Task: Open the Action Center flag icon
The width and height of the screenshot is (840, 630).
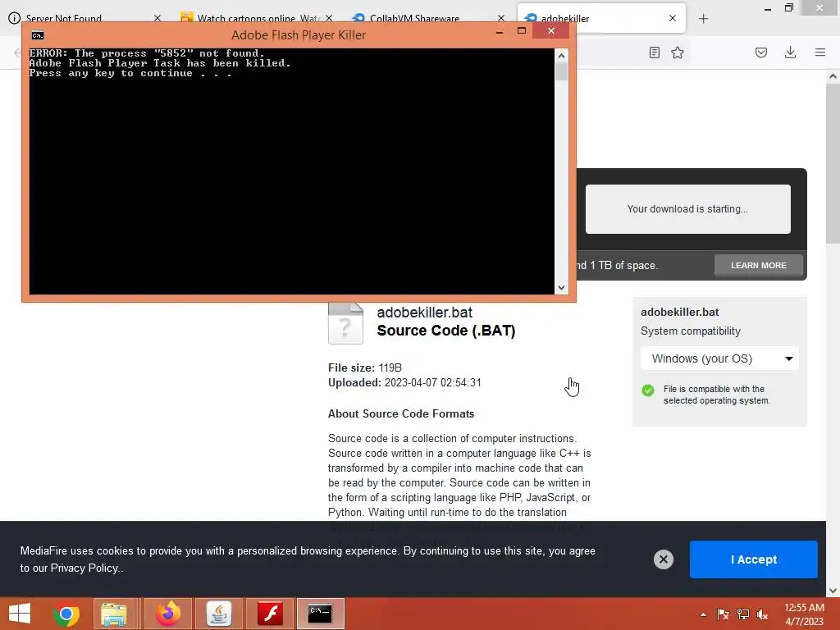Action: (723, 614)
